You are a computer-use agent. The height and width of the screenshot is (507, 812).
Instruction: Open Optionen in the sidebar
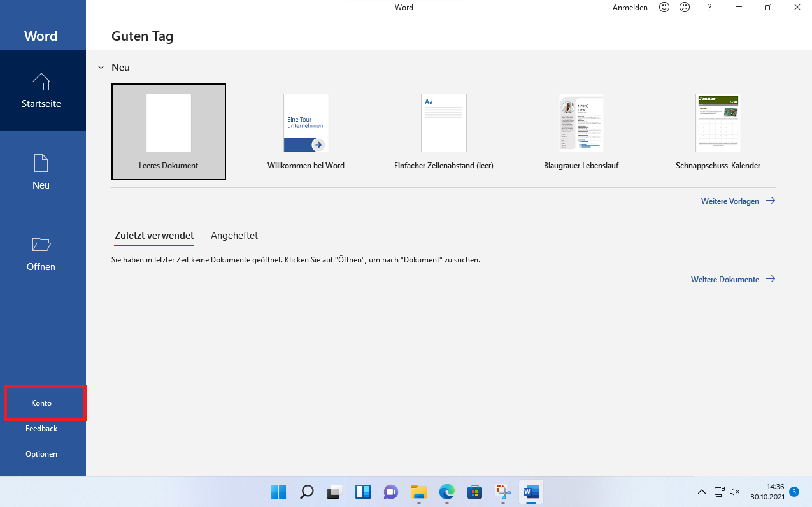(41, 454)
